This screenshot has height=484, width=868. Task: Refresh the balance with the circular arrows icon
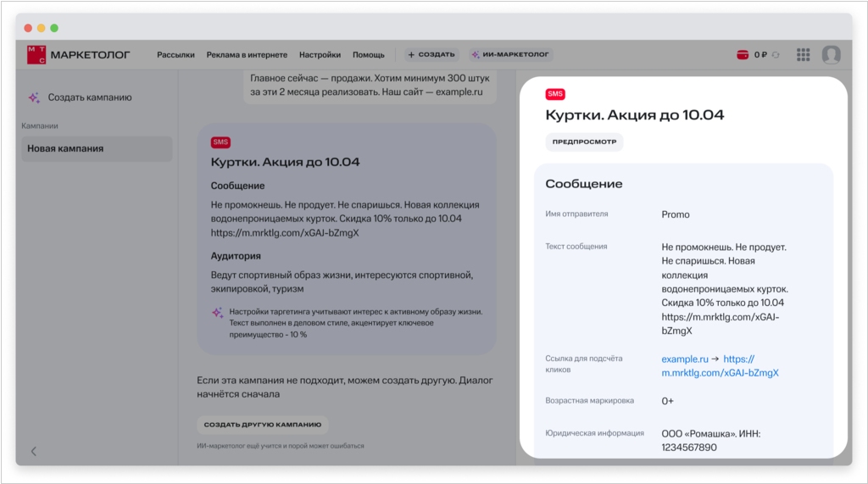pyautogui.click(x=775, y=55)
